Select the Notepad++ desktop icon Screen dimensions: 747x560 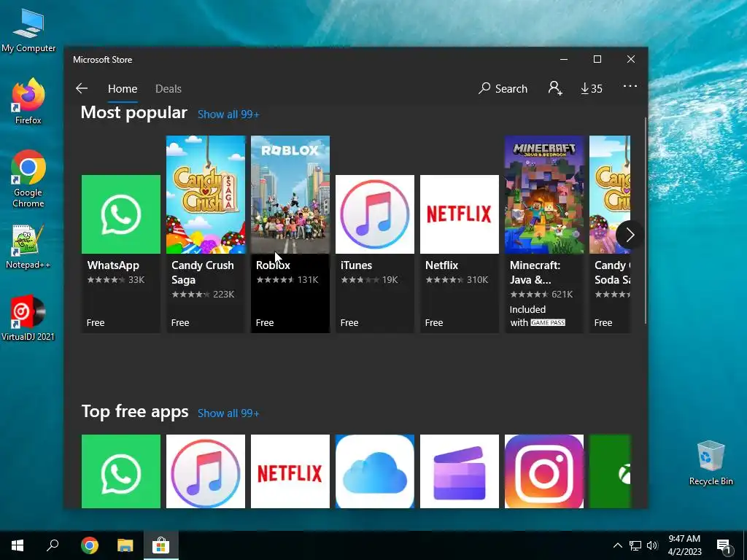click(28, 246)
